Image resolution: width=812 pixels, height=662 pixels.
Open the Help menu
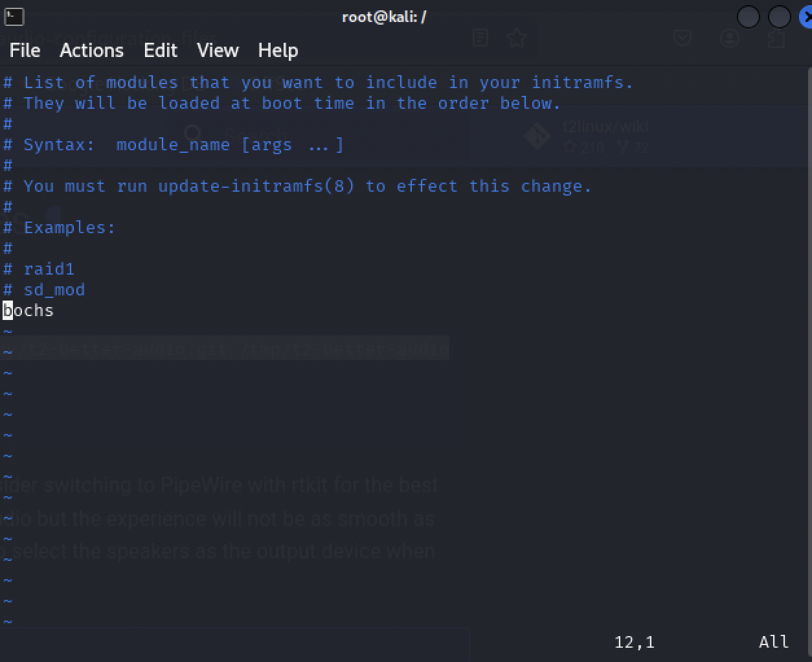pos(278,51)
